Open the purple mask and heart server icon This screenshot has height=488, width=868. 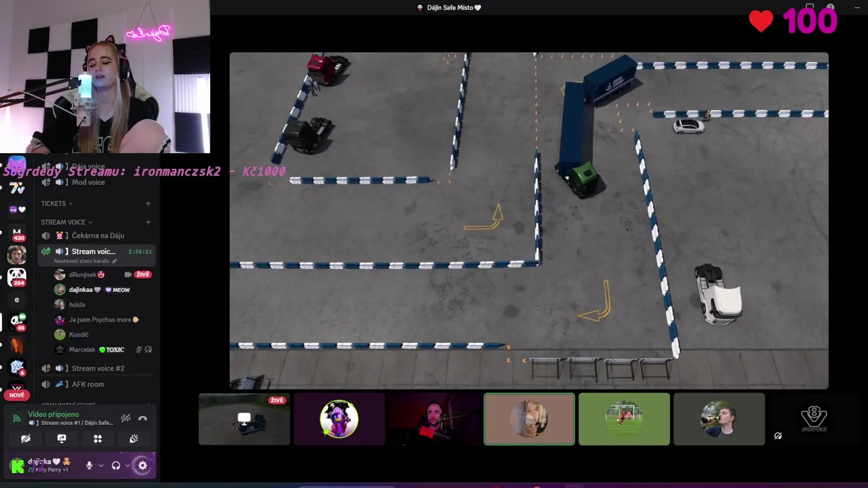click(x=17, y=210)
